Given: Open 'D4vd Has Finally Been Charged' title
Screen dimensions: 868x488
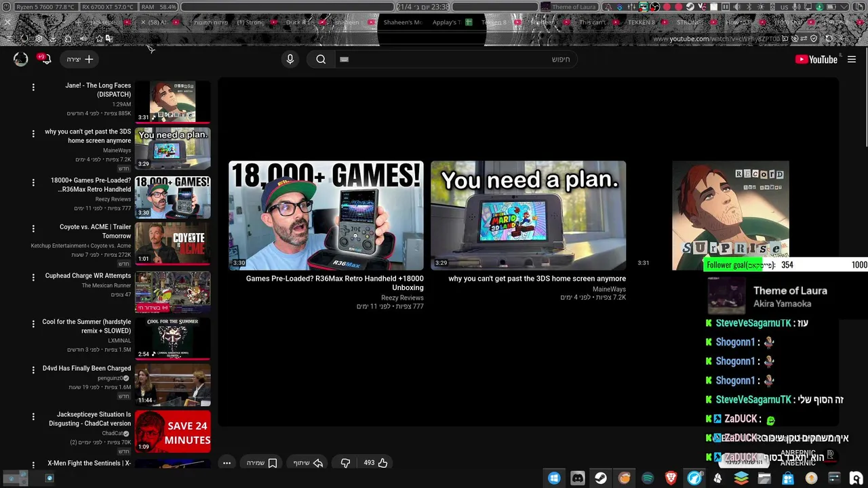Looking at the screenshot, I should 87,368.
